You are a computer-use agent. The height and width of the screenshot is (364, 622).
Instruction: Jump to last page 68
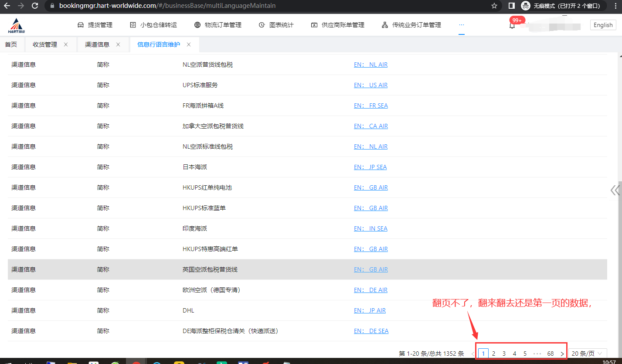(x=551, y=354)
